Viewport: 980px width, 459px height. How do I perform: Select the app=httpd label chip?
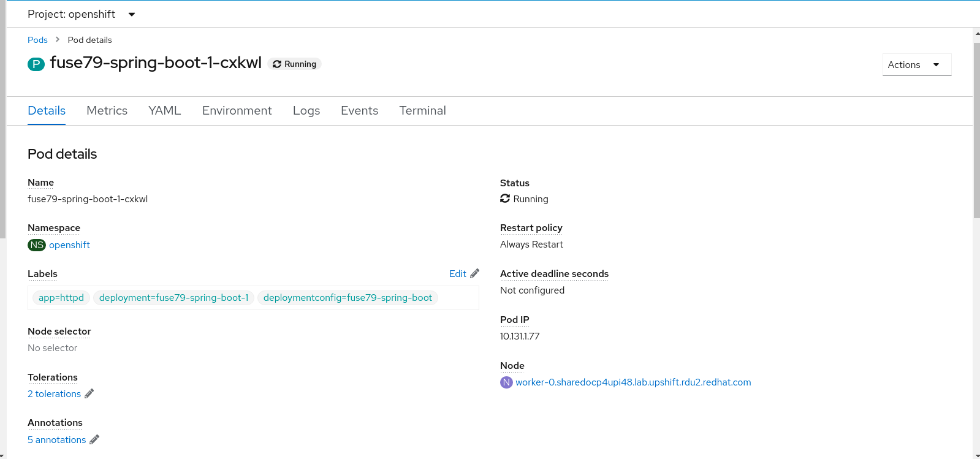(61, 298)
